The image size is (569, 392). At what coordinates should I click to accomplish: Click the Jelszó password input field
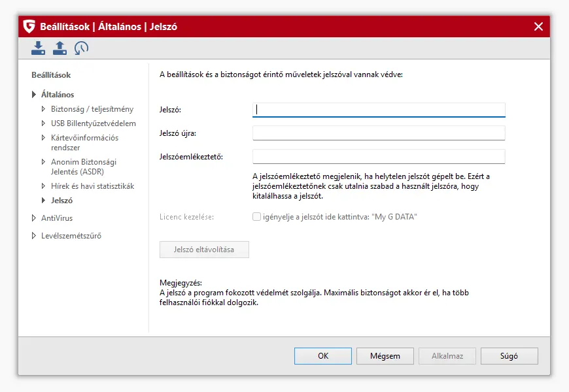coord(379,110)
